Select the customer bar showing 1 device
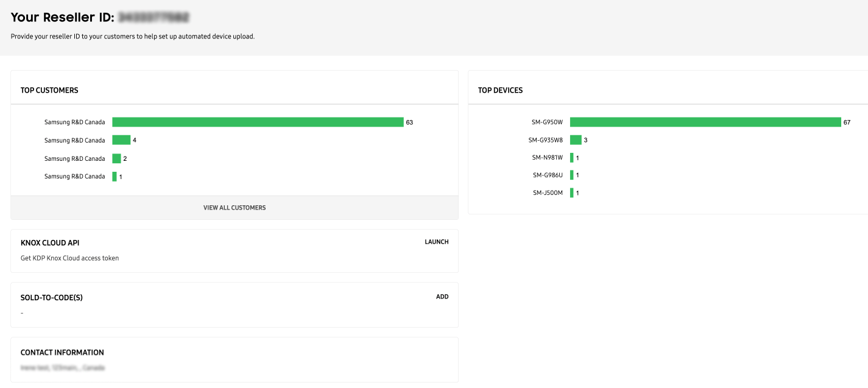This screenshot has width=868, height=388. 115,177
